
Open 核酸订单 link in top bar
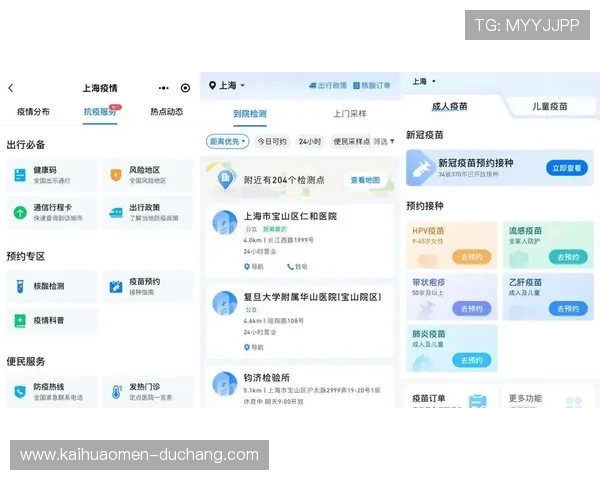[371, 85]
